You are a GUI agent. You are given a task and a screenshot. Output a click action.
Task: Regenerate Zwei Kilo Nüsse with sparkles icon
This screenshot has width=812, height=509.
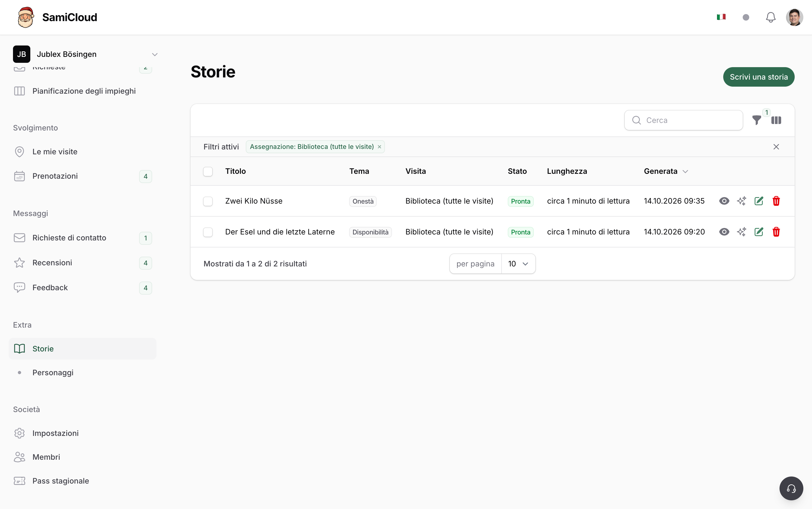(x=742, y=201)
